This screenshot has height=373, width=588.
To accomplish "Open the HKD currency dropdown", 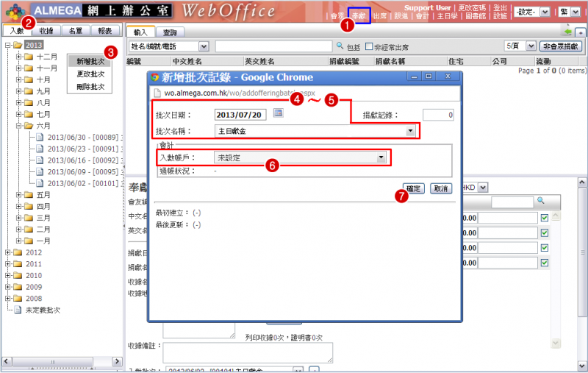I will 483,188.
